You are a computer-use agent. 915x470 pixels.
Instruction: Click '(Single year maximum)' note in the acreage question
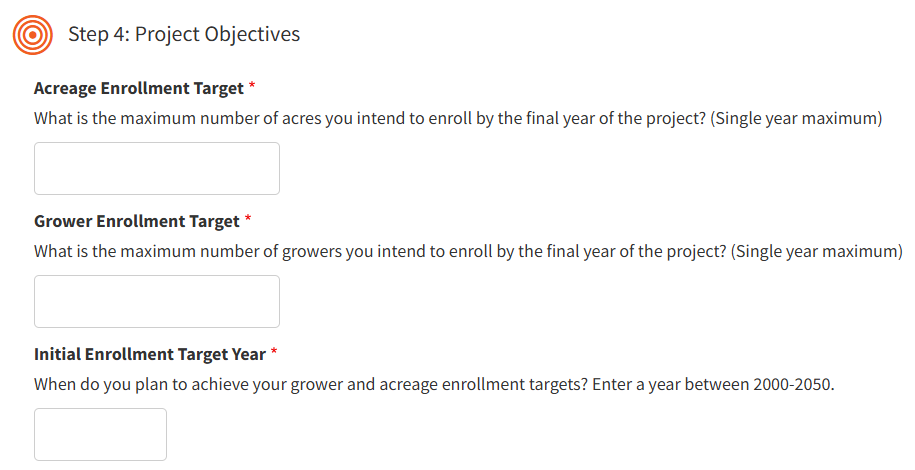pos(796,118)
